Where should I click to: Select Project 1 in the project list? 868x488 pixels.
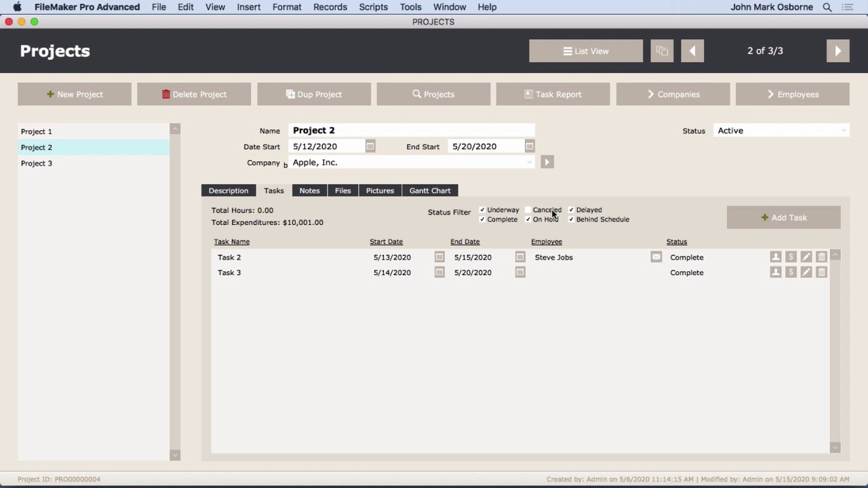(x=94, y=131)
